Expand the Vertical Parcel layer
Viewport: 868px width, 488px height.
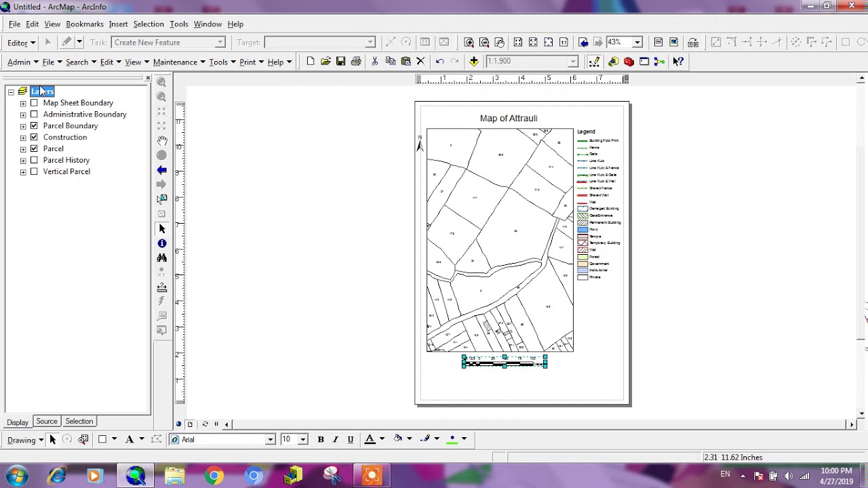[x=23, y=171]
